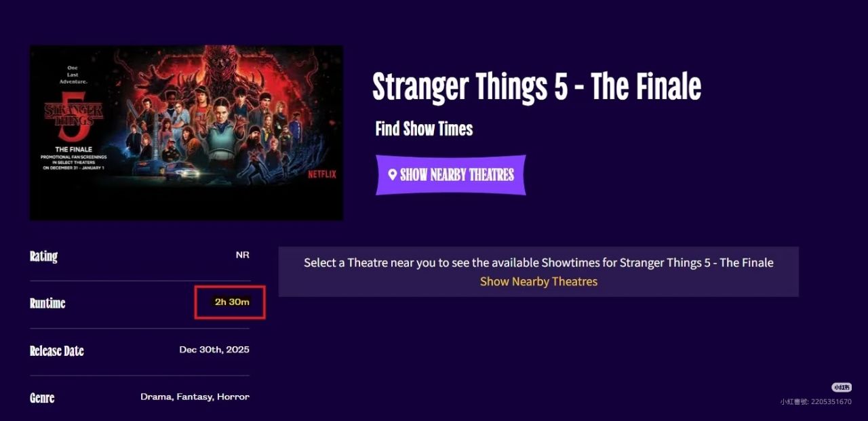Click the Rating label
The width and height of the screenshot is (868, 421).
point(44,256)
